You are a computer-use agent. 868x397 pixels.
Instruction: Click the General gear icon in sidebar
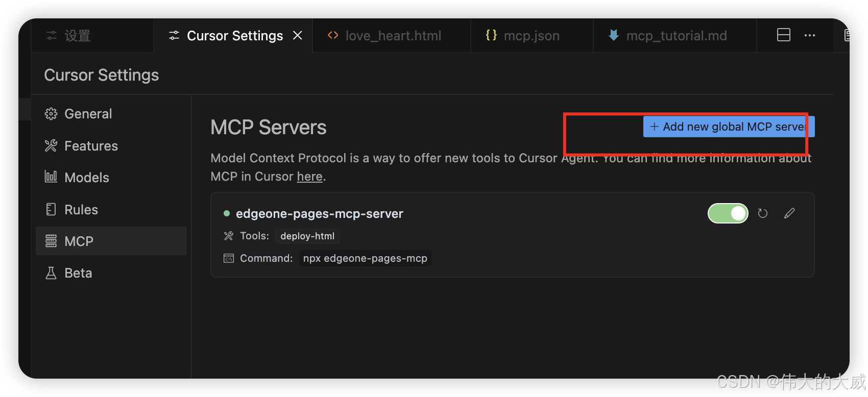click(x=51, y=114)
